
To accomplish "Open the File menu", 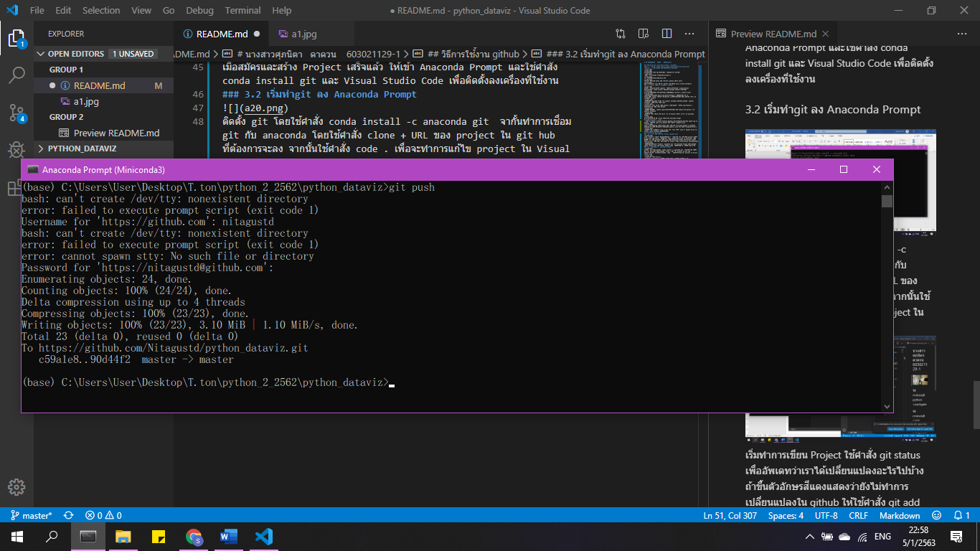I will coord(37,10).
